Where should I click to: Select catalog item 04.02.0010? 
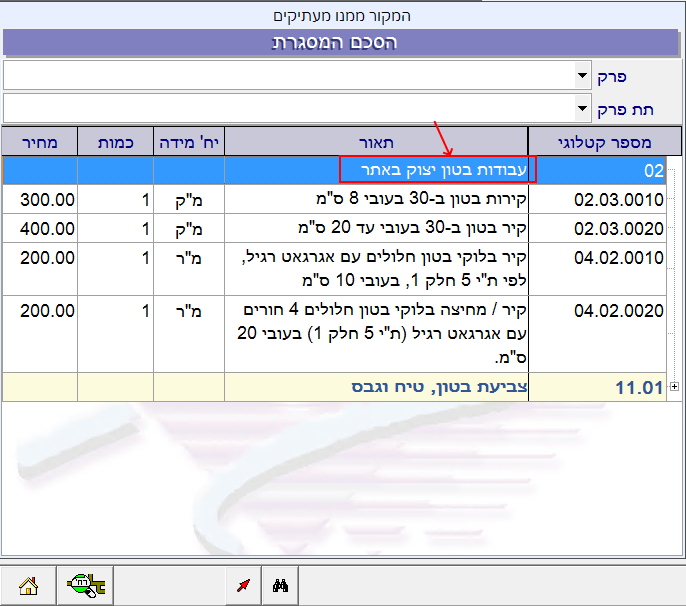(618, 257)
